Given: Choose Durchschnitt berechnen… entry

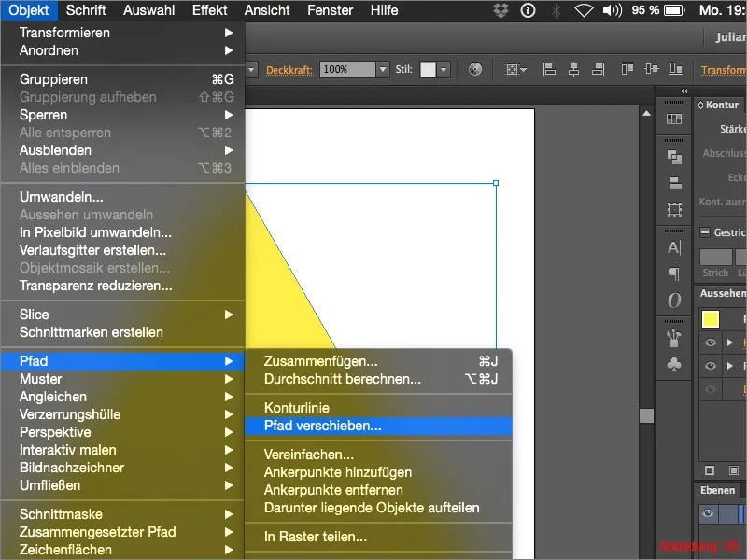Looking at the screenshot, I should click(378, 379).
